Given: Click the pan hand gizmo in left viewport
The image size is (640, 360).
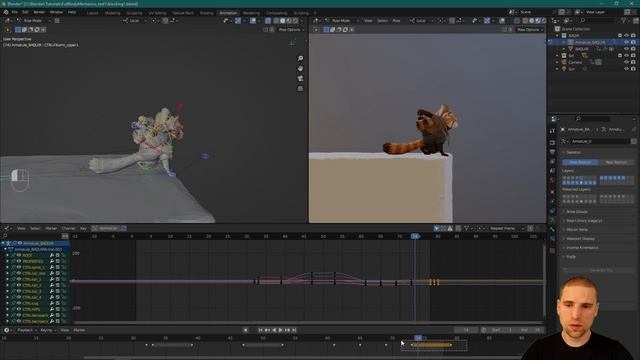Looking at the screenshot, I should click(300, 69).
